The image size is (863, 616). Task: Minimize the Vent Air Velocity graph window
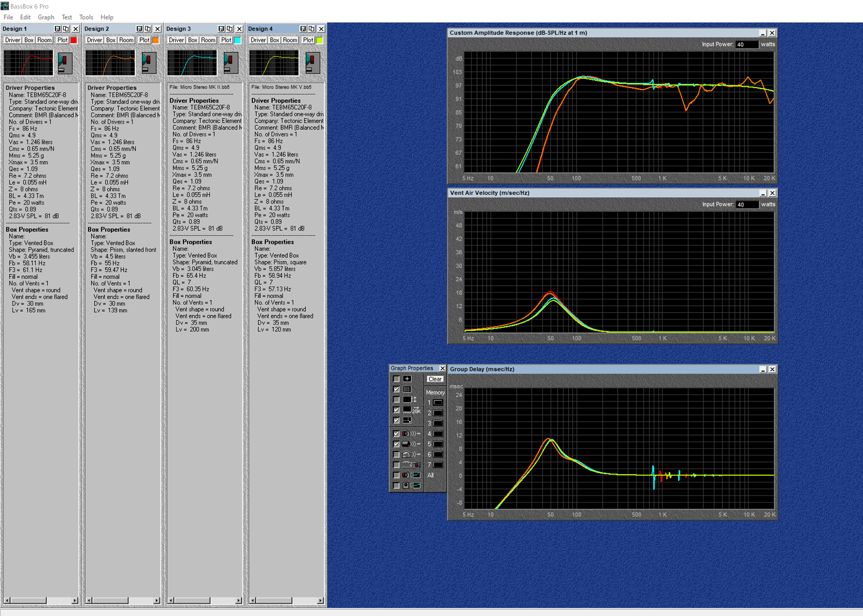(x=763, y=193)
